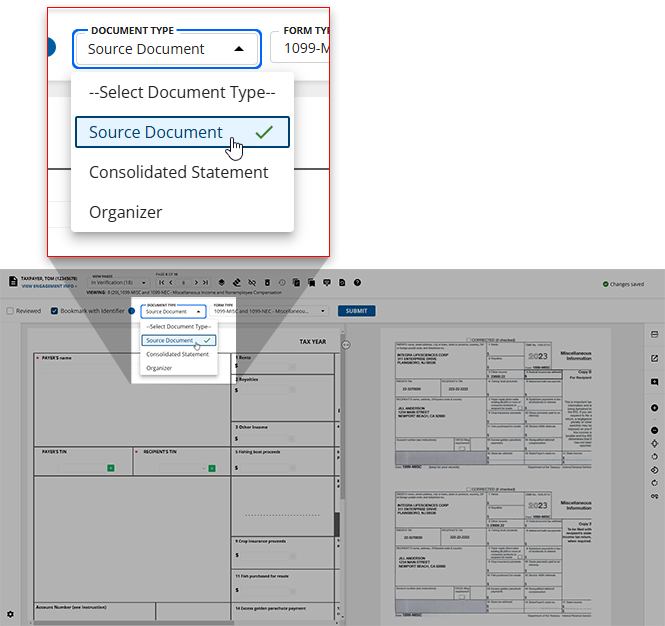Click the fit-to-view crosshair icon
Viewport: 665px width, 626px height.
tap(654, 443)
